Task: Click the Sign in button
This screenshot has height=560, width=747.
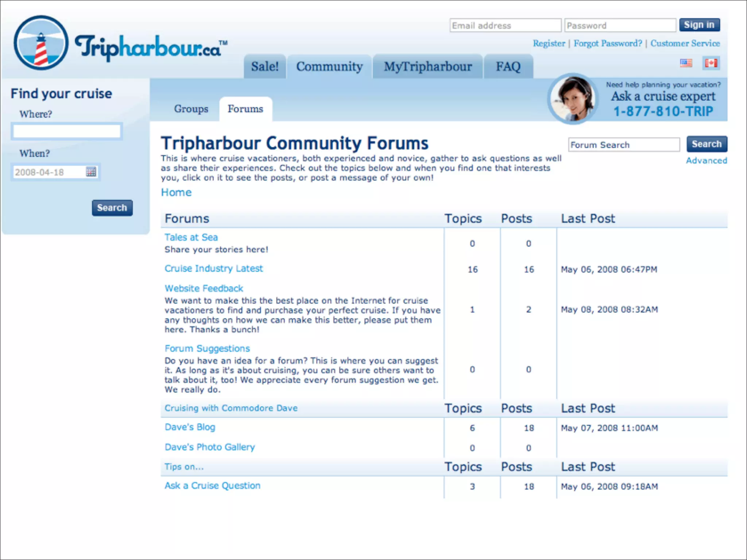Action: click(x=699, y=25)
